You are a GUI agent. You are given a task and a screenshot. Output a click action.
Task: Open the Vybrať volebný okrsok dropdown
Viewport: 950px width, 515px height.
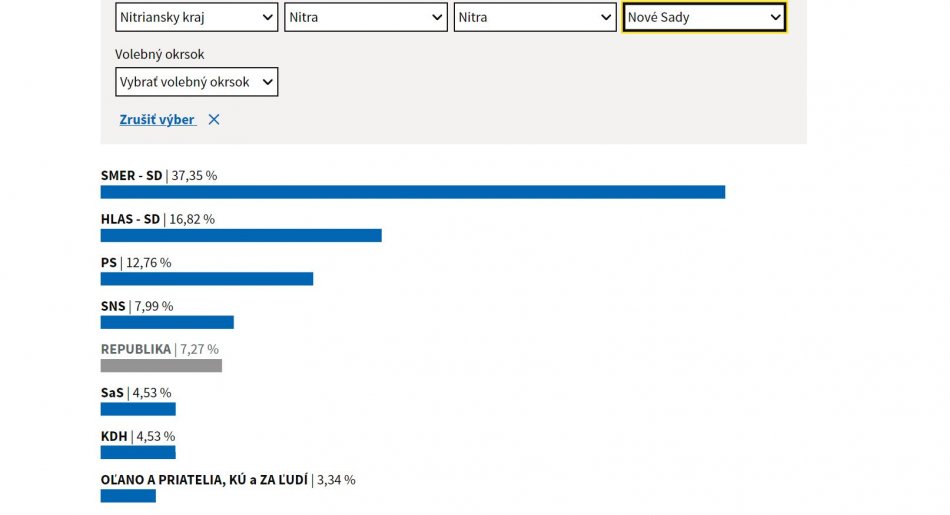197,82
